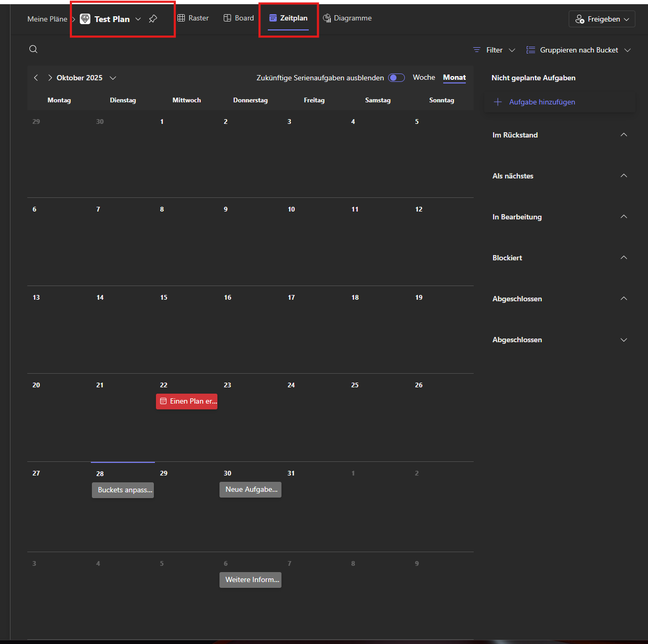Switch to the Raster tab
This screenshot has height=644, width=648.
coord(193,18)
